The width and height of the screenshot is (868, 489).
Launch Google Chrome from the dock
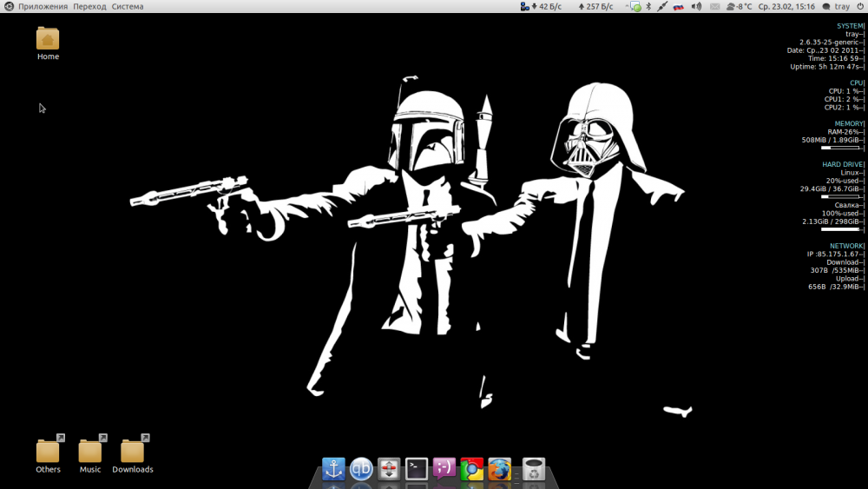pyautogui.click(x=471, y=469)
